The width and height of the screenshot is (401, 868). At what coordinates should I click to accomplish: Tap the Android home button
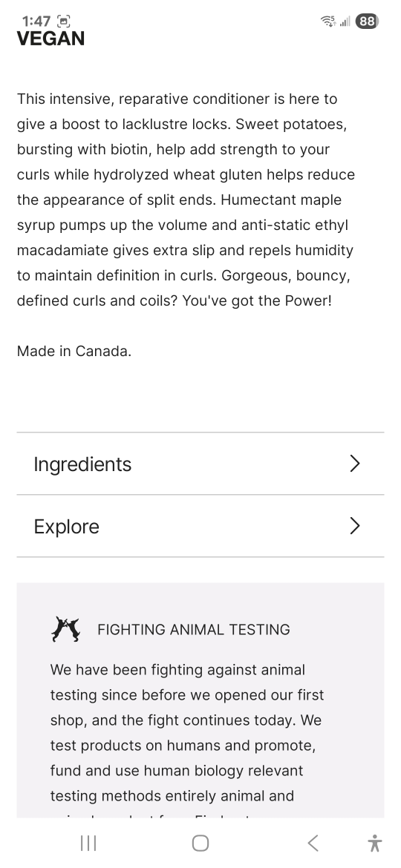(200, 843)
